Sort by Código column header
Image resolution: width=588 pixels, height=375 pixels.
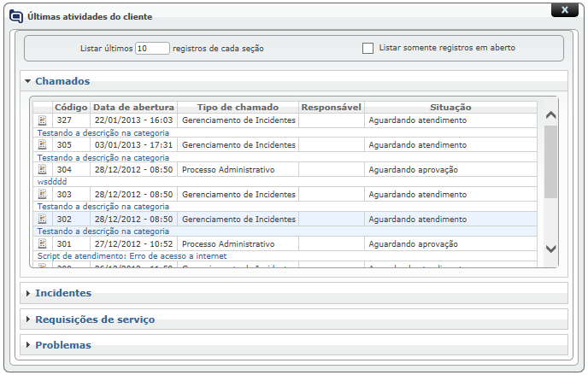(71, 108)
